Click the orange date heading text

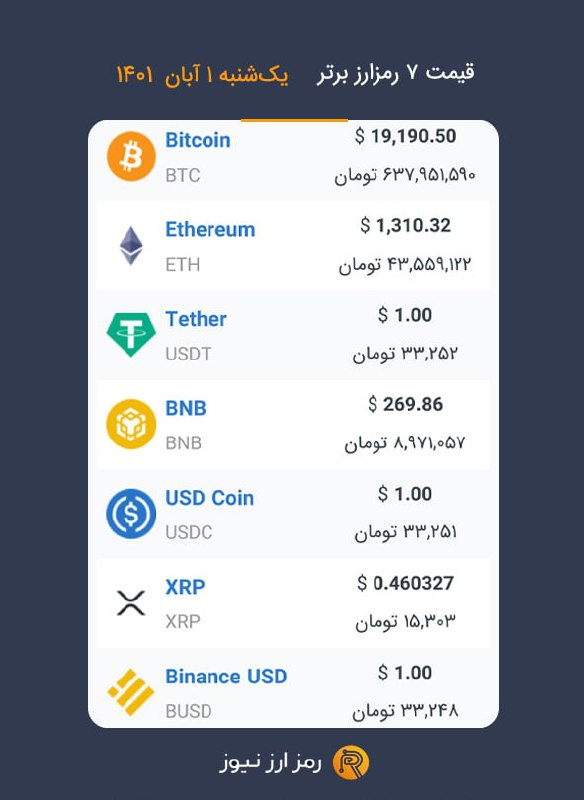(x=202, y=75)
